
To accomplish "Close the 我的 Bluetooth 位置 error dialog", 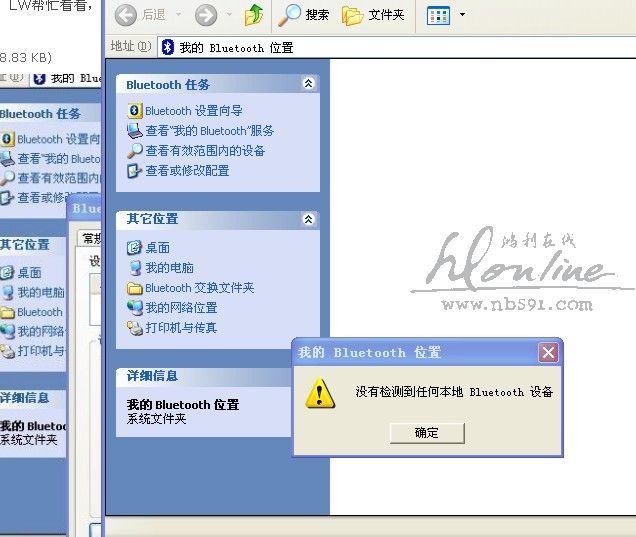I will (548, 352).
